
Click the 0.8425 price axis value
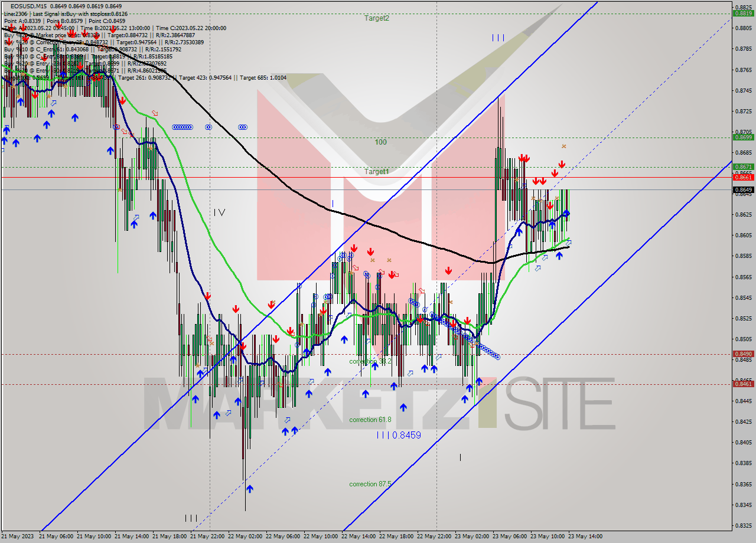(742, 421)
